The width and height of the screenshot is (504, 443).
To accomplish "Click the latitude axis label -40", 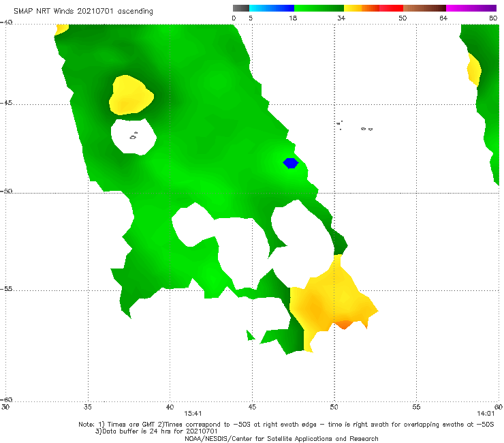I will click(x=6, y=22).
